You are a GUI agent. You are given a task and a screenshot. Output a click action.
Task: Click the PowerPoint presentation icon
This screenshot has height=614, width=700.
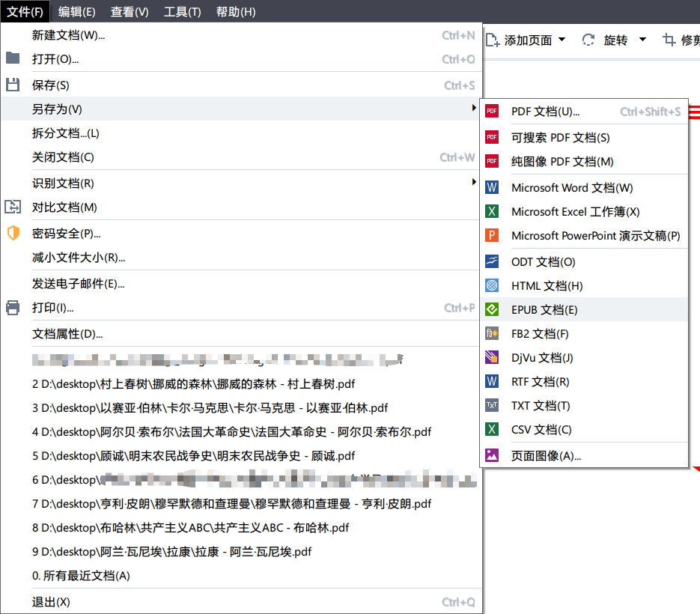click(492, 236)
